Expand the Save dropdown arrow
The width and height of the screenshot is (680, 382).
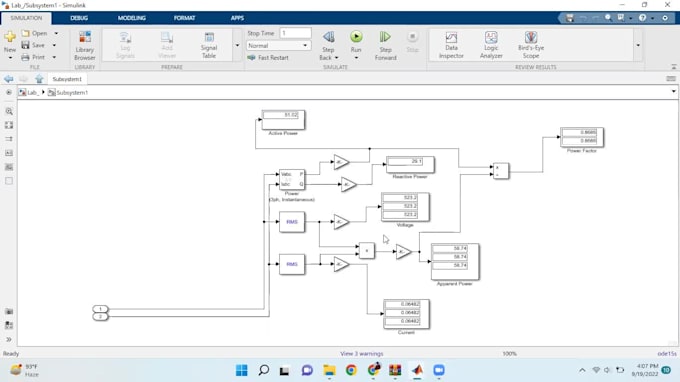54,45
